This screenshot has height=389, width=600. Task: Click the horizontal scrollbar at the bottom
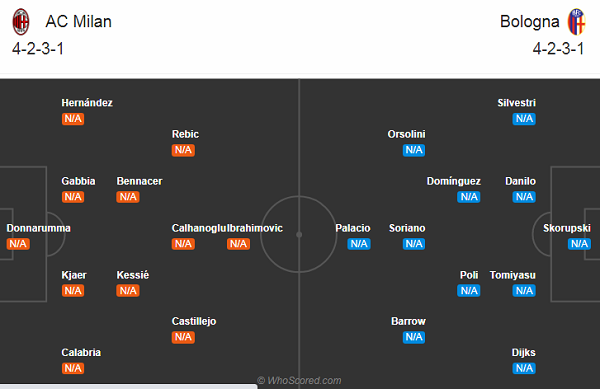pos(129,387)
